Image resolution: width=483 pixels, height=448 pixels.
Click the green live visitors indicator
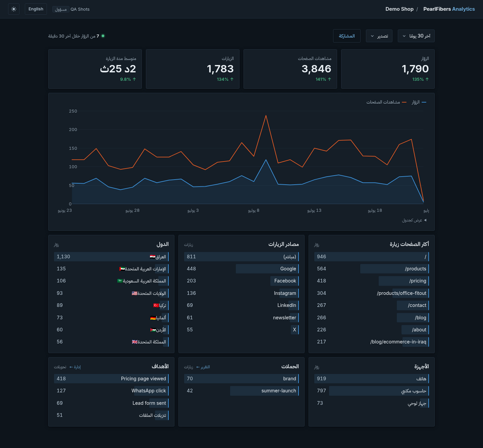tap(103, 36)
